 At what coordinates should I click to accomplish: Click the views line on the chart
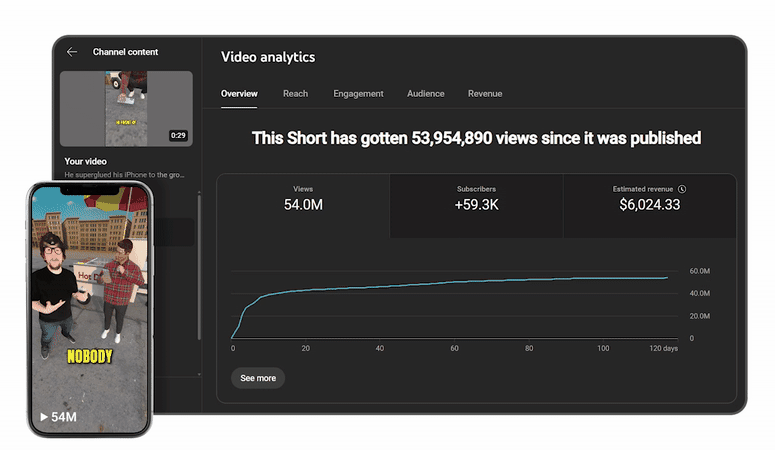pos(454,282)
